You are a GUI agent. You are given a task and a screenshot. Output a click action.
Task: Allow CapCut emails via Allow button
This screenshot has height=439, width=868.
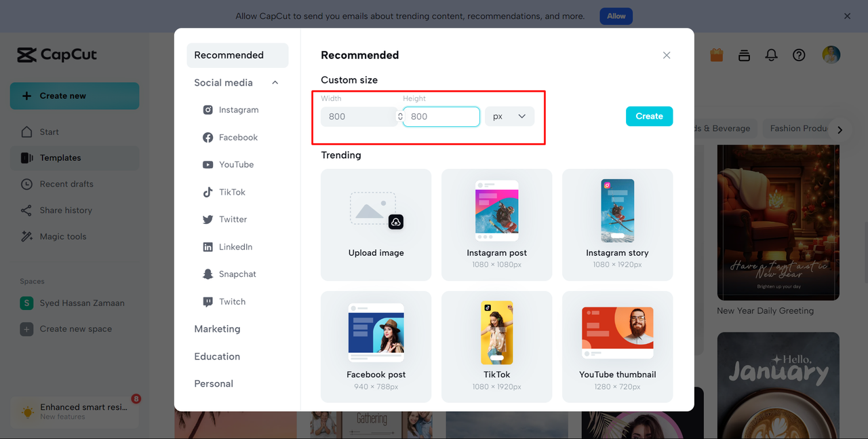tap(616, 16)
